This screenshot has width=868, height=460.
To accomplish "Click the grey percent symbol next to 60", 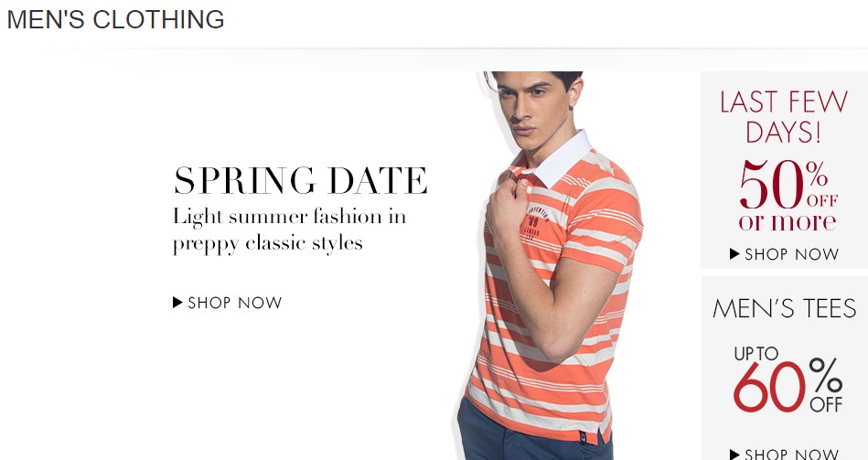I will point(825,375).
